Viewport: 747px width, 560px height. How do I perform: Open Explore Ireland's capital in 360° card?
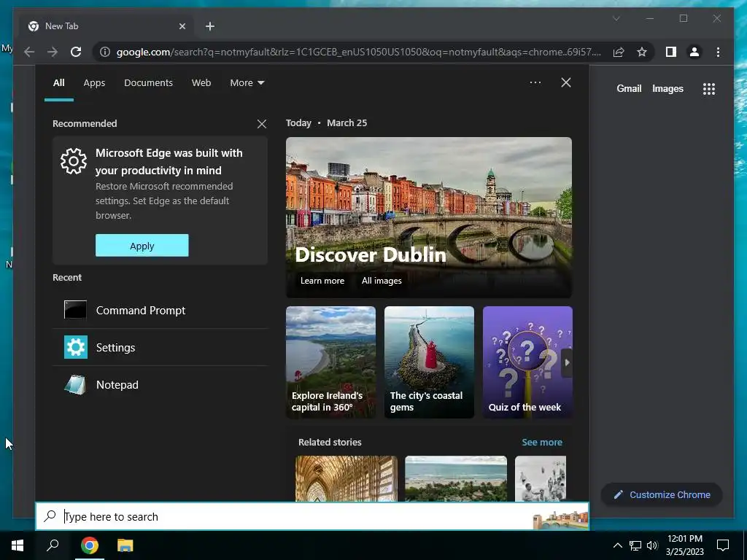(330, 362)
